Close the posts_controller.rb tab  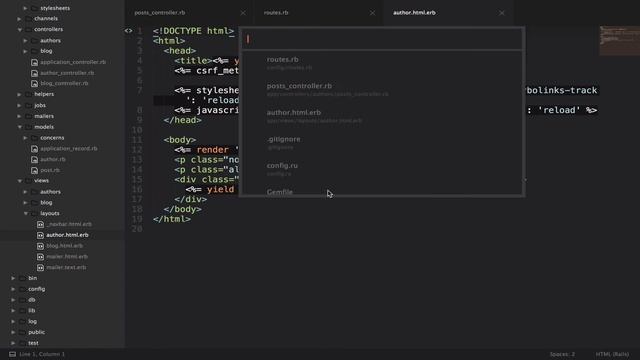tap(243, 13)
